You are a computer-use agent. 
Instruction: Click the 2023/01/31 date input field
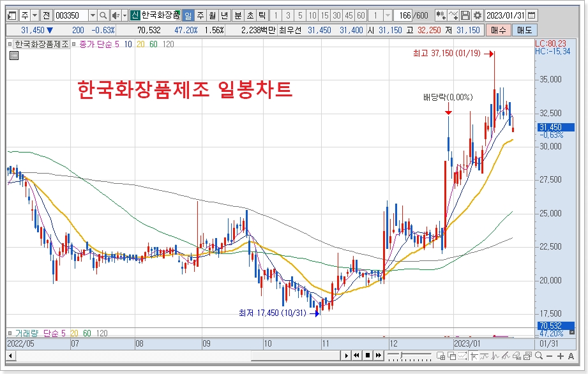coord(505,15)
